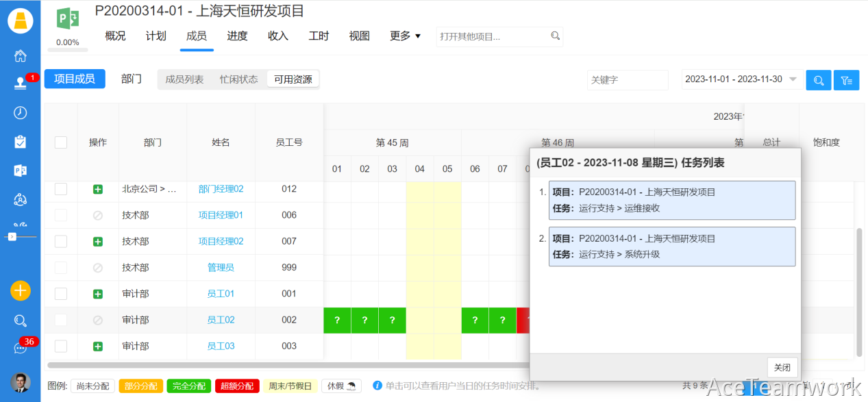Open the chat messages icon showing 36
The width and height of the screenshot is (868, 402).
pos(21,348)
